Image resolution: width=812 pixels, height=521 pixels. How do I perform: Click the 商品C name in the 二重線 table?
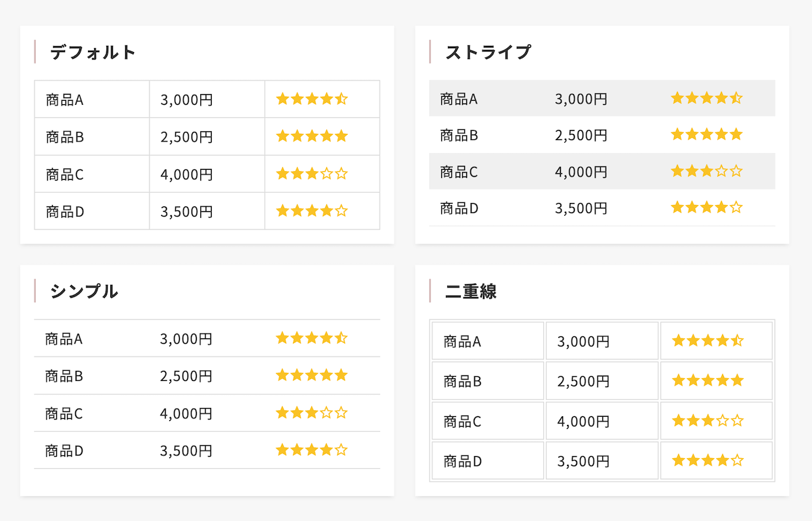click(463, 422)
